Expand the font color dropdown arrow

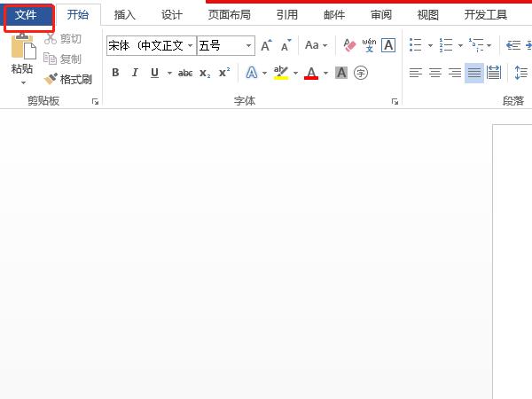click(325, 73)
